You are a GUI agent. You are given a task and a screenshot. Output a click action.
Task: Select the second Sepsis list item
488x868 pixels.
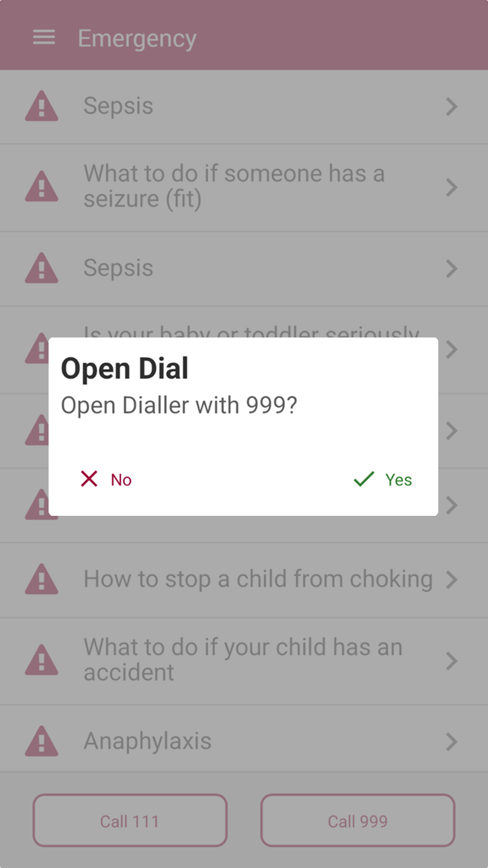pyautogui.click(x=244, y=268)
